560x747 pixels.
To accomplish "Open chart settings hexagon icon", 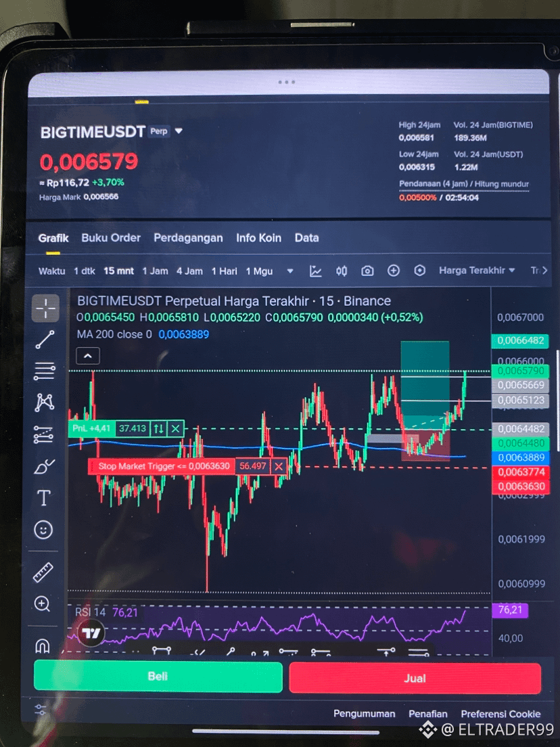I will 419,271.
